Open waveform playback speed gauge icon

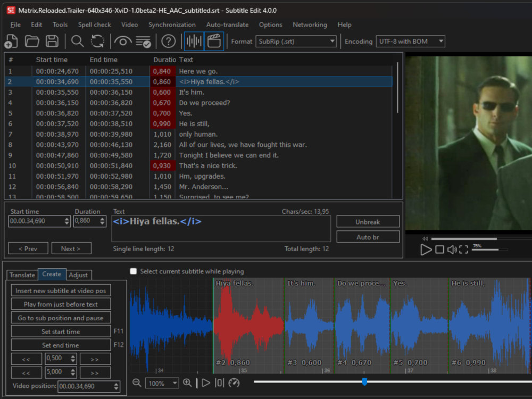234,383
